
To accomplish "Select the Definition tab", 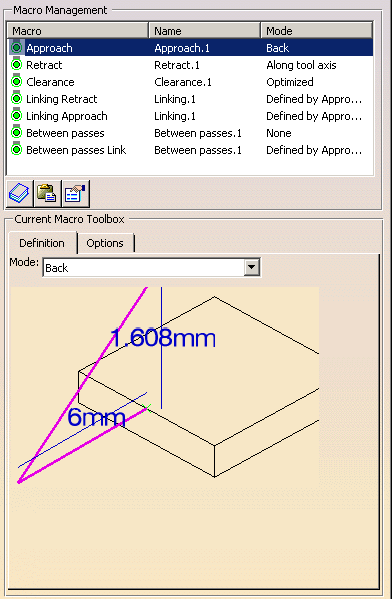I will [x=42, y=243].
